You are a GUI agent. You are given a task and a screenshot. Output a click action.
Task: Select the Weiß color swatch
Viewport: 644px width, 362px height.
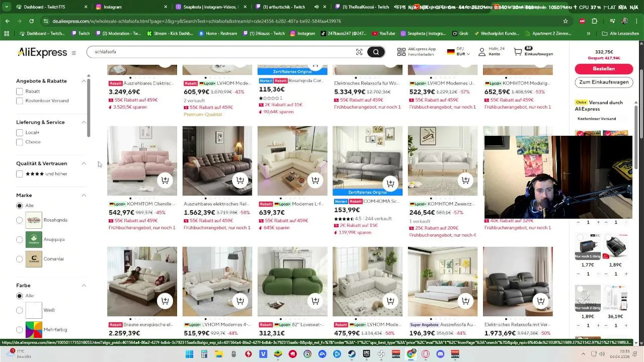click(x=34, y=310)
